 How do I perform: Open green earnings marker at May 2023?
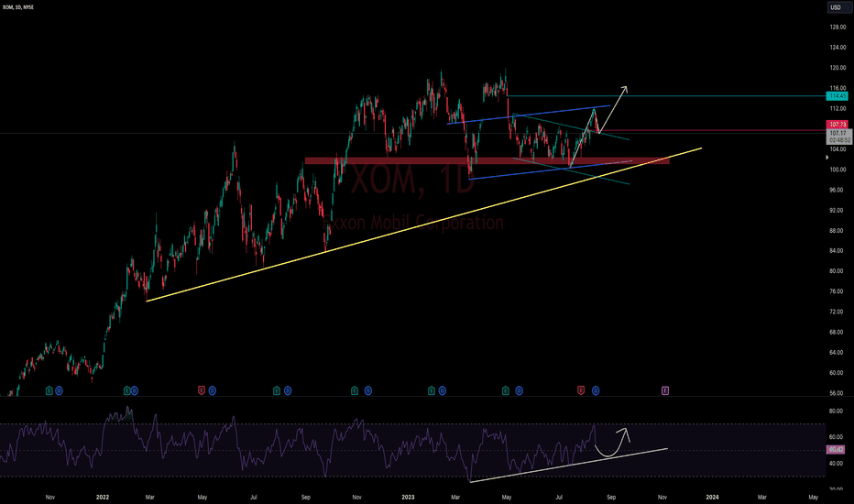(506, 390)
